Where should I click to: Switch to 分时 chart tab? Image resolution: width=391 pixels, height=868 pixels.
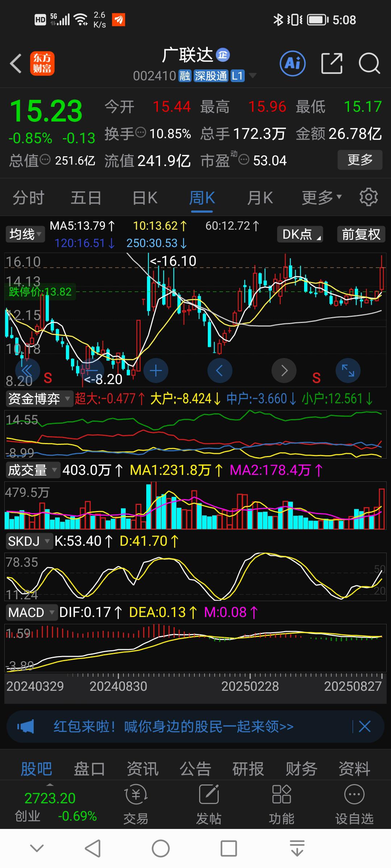pos(28,198)
